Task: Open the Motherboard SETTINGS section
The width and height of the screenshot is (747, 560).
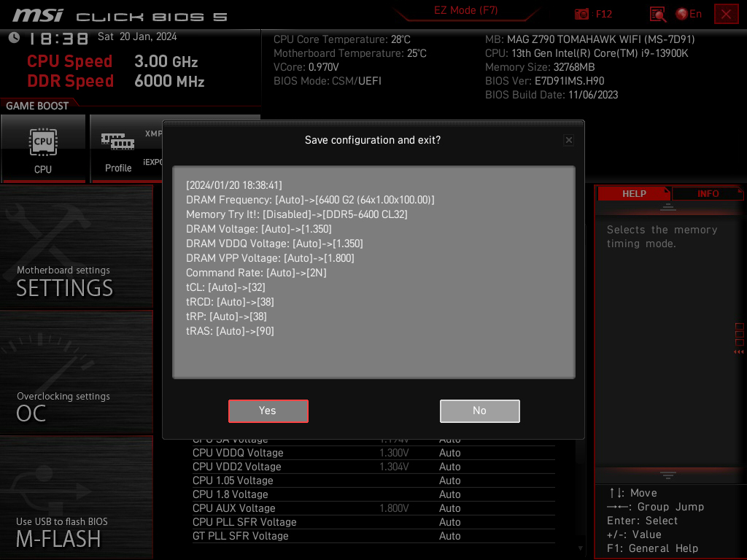Action: point(76,246)
